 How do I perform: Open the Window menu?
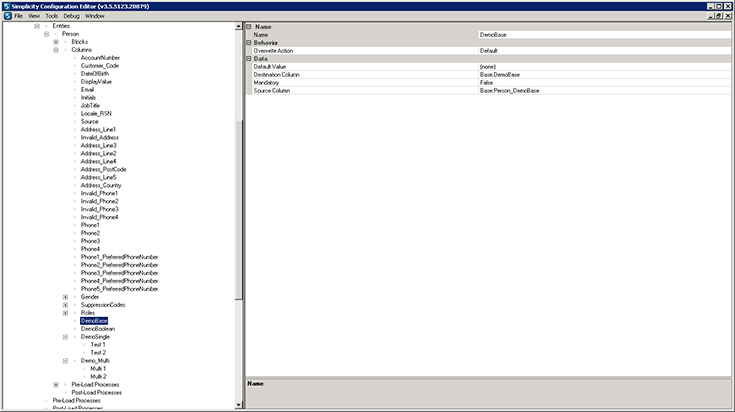[95, 16]
